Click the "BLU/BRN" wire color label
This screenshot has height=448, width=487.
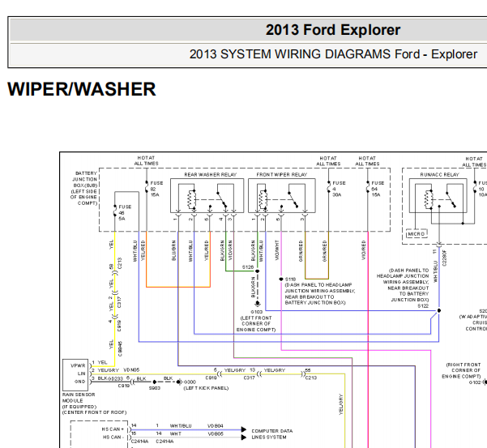point(174,250)
